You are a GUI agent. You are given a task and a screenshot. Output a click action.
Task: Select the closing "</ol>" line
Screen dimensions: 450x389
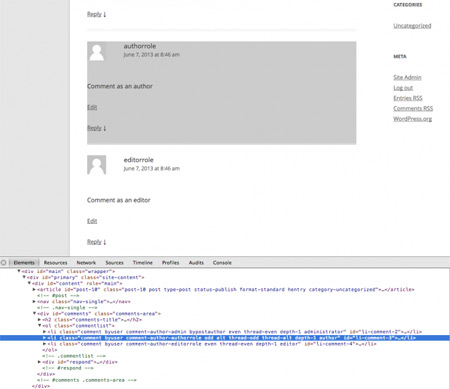coord(49,350)
